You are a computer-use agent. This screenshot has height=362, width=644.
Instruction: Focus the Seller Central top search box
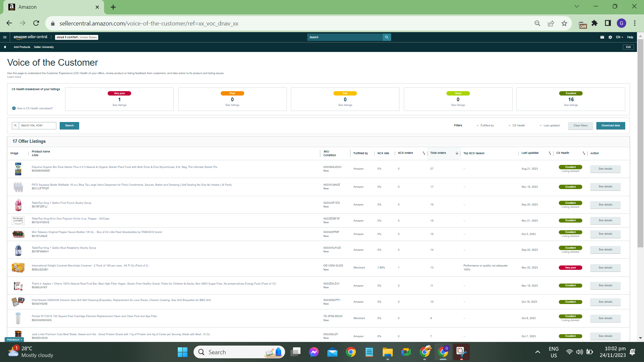(345, 37)
